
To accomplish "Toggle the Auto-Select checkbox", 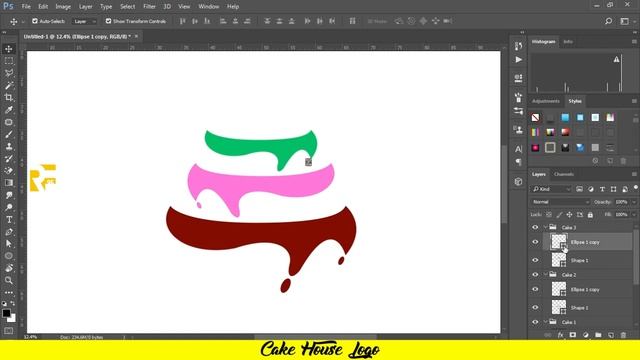I will tap(35, 21).
